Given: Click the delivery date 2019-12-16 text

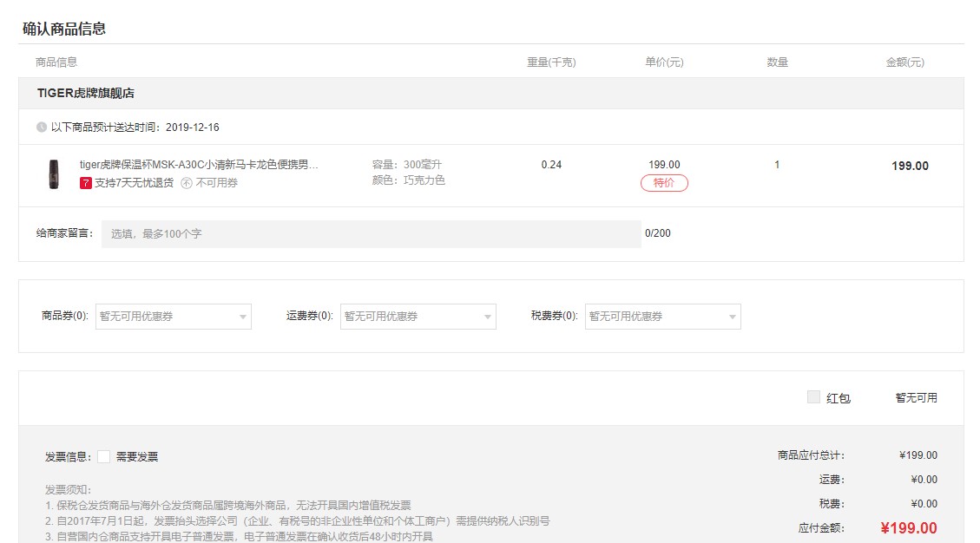Looking at the screenshot, I should (193, 127).
